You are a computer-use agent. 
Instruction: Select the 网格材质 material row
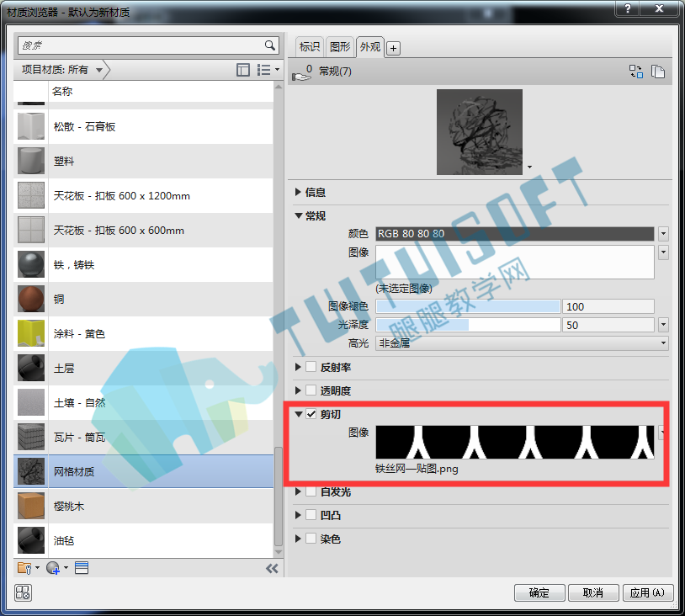[143, 471]
